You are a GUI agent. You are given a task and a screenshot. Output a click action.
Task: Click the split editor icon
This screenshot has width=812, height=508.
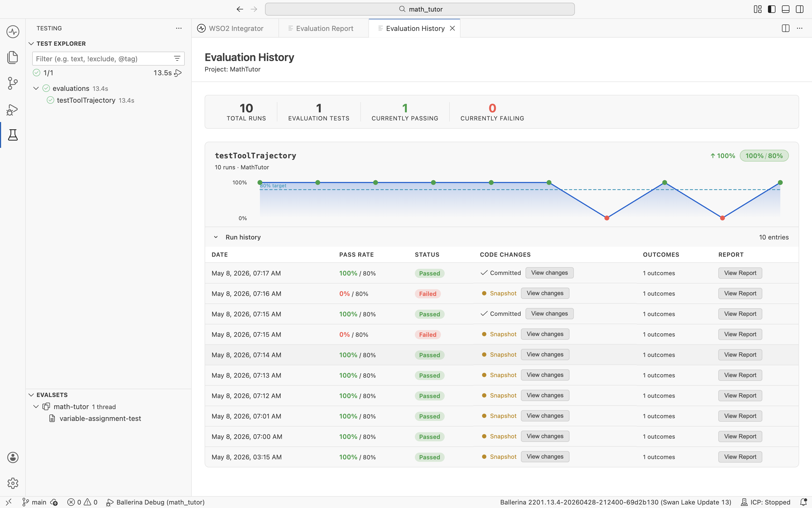click(785, 28)
